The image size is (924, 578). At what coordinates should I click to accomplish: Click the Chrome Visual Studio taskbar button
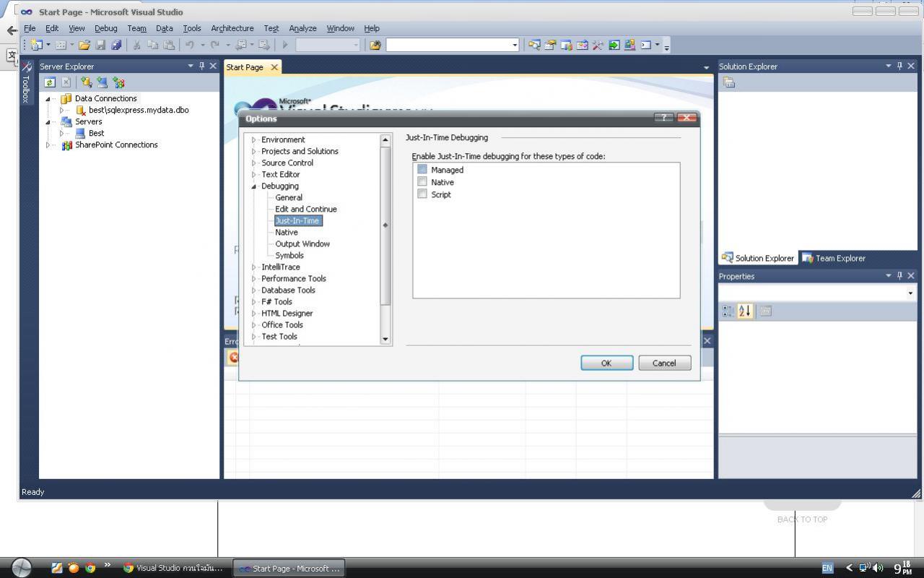click(x=173, y=568)
